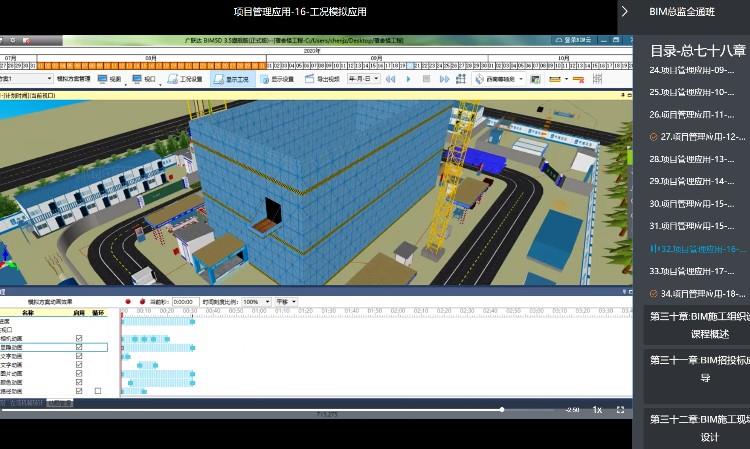This screenshot has height=449, width=750.
Task: Collapse the course sidebar with chevron
Action: (625, 12)
